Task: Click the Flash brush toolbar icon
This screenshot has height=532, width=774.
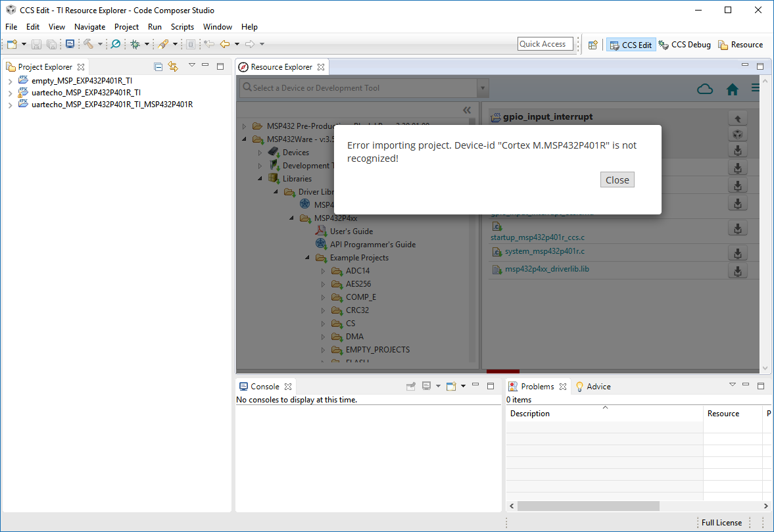Action: [x=163, y=45]
